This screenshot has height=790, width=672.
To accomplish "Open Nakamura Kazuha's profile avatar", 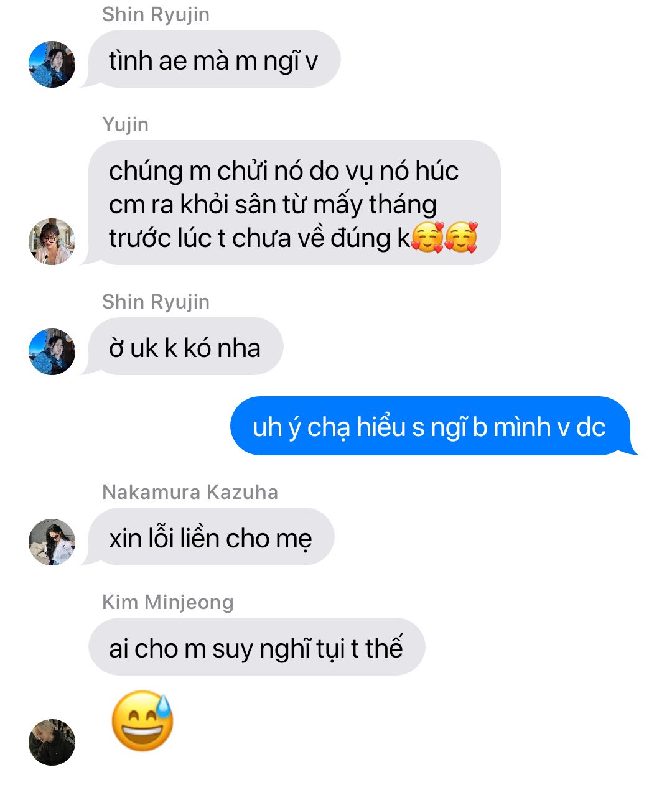I will click(x=52, y=542).
